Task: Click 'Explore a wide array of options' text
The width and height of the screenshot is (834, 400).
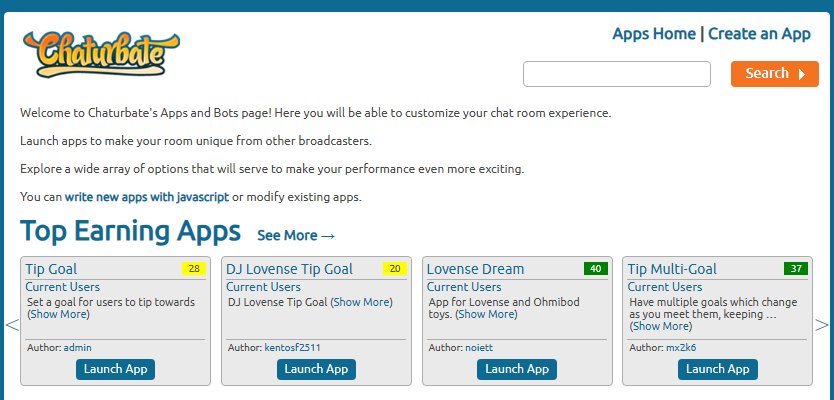Action: [272, 169]
